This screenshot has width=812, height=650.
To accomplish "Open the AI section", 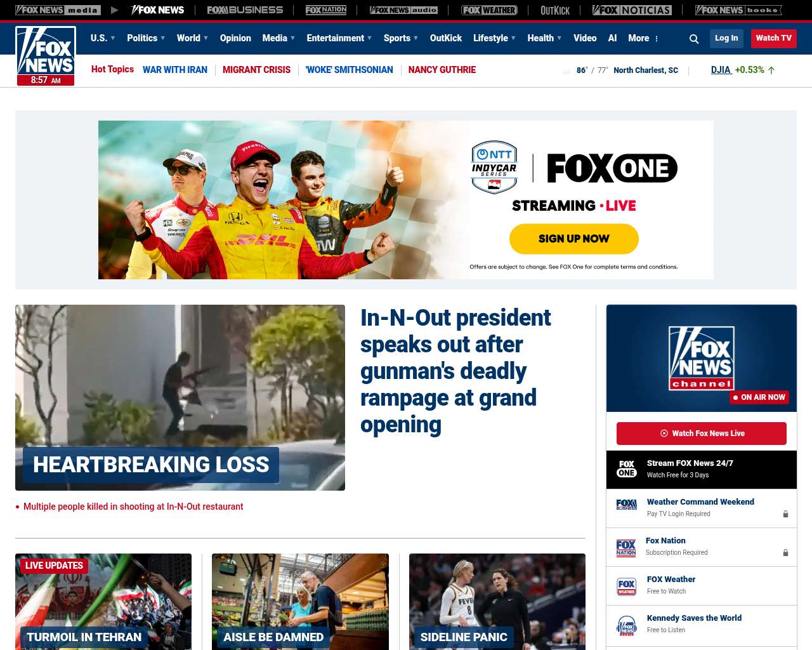I will [612, 38].
